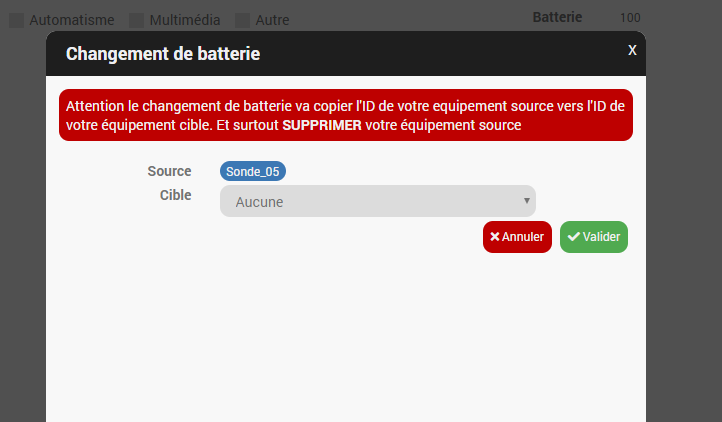Viewport: 722px width, 422px height.
Task: Click the Cible dropdown arrow
Action: tap(527, 201)
